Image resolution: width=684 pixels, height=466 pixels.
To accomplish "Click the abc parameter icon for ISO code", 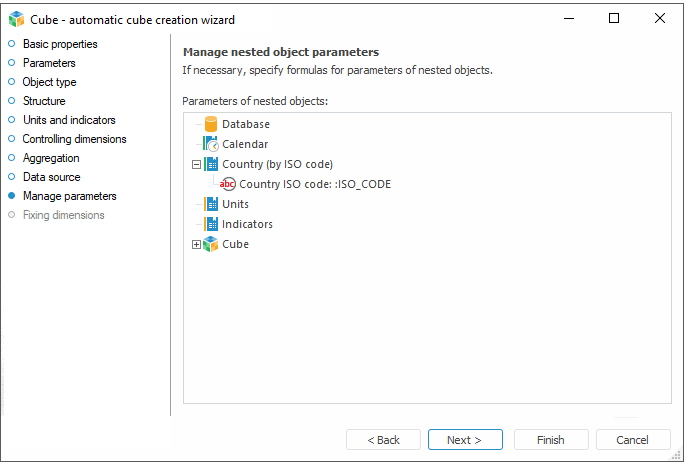I will tap(228, 184).
